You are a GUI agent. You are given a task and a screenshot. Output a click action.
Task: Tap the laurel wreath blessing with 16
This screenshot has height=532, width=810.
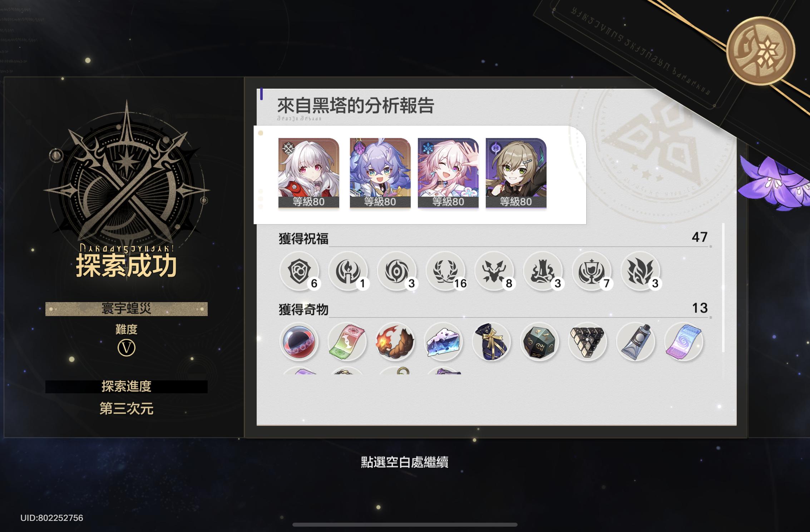tap(445, 271)
